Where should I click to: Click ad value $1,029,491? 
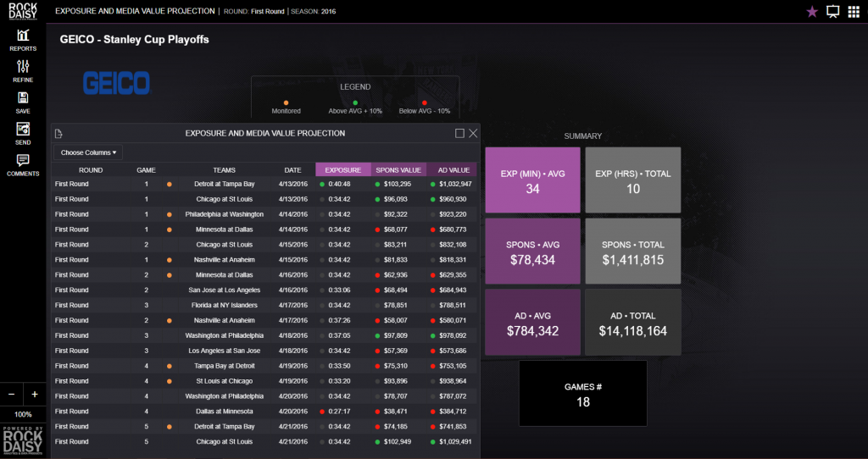(455, 442)
